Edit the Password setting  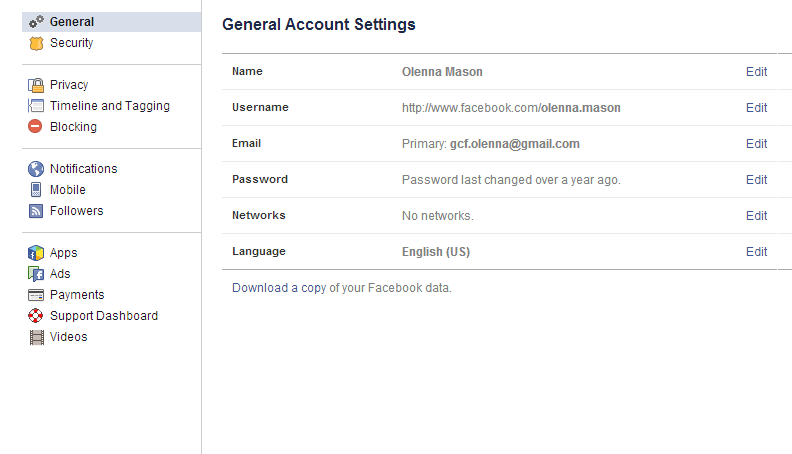[x=756, y=180]
